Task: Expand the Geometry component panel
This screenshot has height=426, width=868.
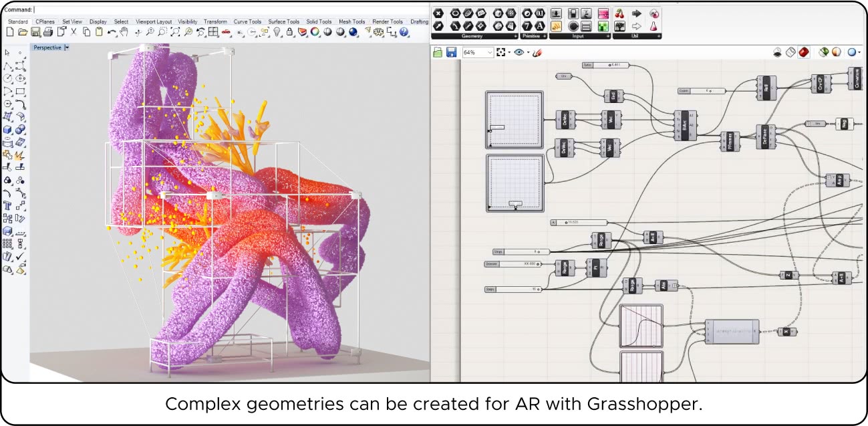Action: pyautogui.click(x=515, y=35)
